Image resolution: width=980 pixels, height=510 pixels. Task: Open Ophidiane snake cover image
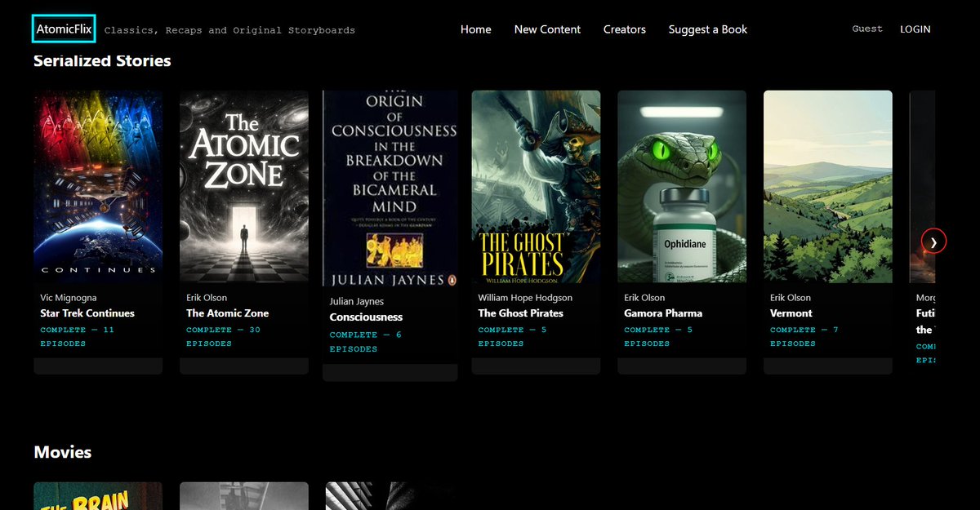click(682, 187)
